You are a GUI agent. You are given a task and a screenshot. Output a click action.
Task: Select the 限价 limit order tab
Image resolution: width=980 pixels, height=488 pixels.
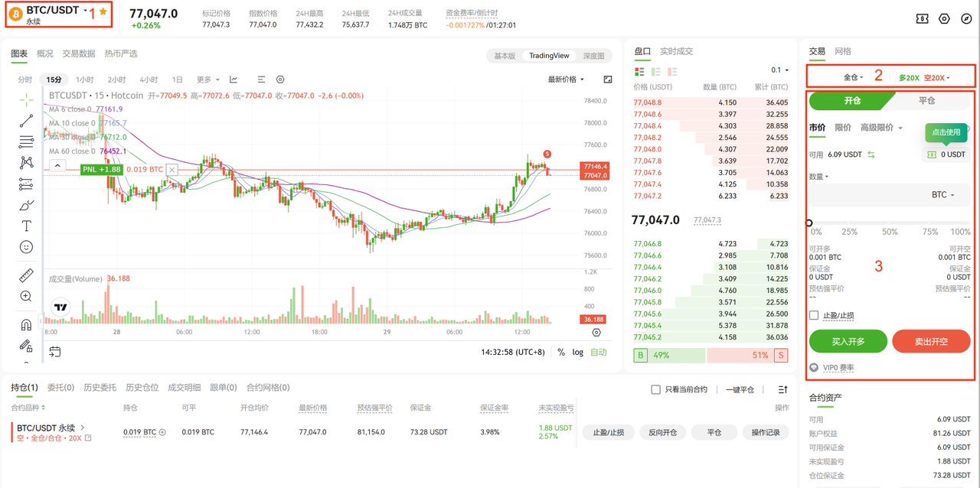842,128
